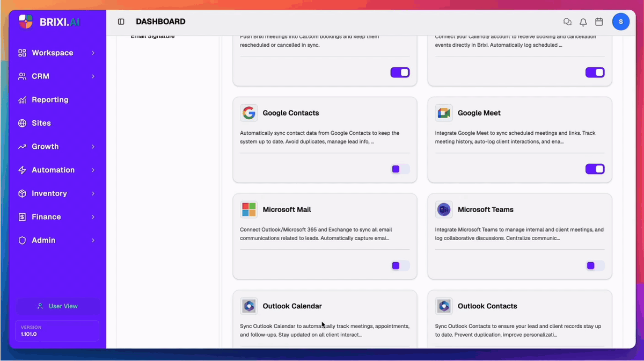This screenshot has height=361, width=644.
Task: Open the calendar icon in header
Action: [x=599, y=22]
